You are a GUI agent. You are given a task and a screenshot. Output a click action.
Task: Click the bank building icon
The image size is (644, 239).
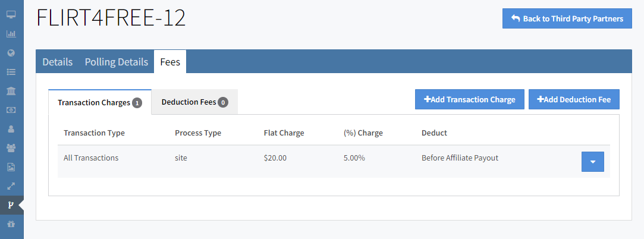point(11,90)
